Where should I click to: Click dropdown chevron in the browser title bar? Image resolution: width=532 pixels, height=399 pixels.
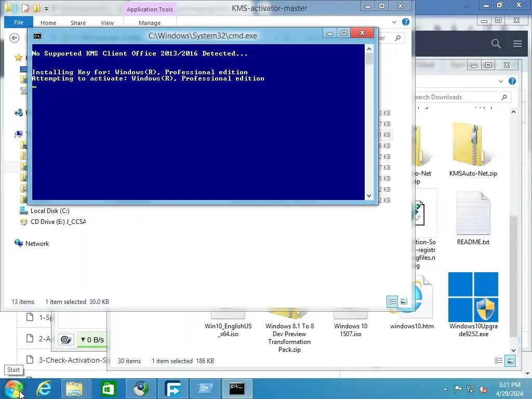tap(467, 6)
